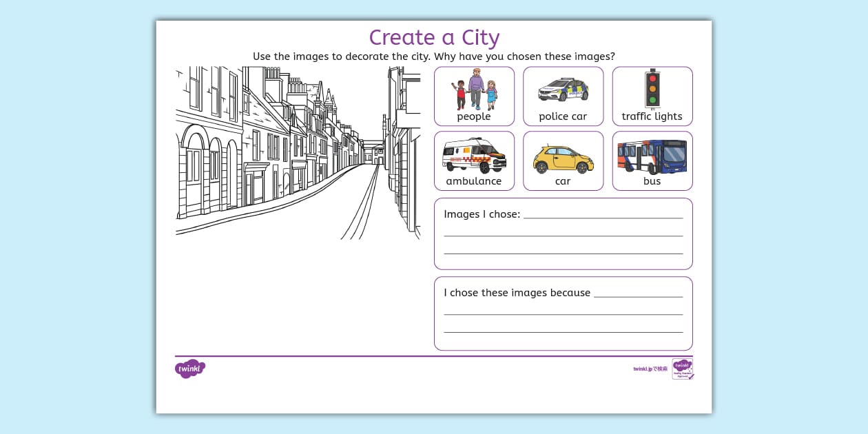This screenshot has width=868, height=434.
Task: Click the Quality Standard Approved badge
Action: point(683,370)
